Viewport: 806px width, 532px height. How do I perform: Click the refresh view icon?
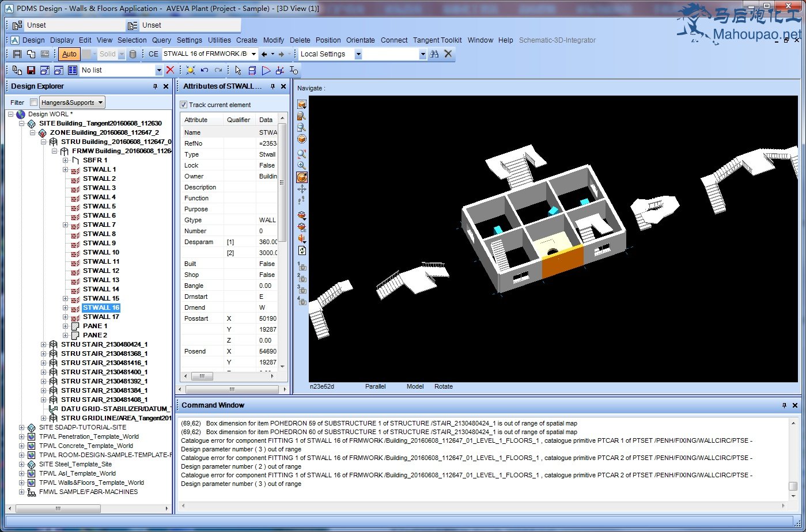[302, 250]
